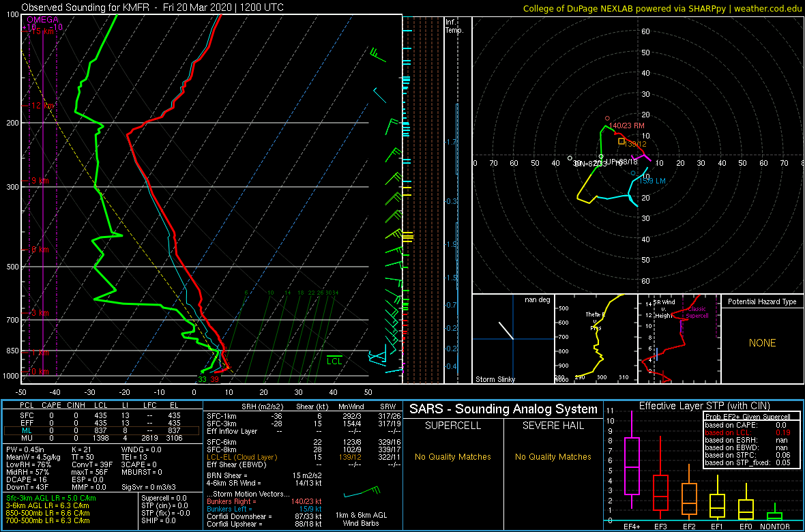Click the NONTOR axis label
The height and width of the screenshot is (532, 805).
(776, 527)
